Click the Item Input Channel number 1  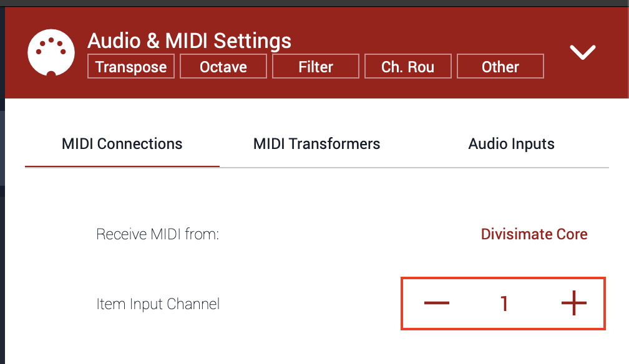click(x=504, y=304)
